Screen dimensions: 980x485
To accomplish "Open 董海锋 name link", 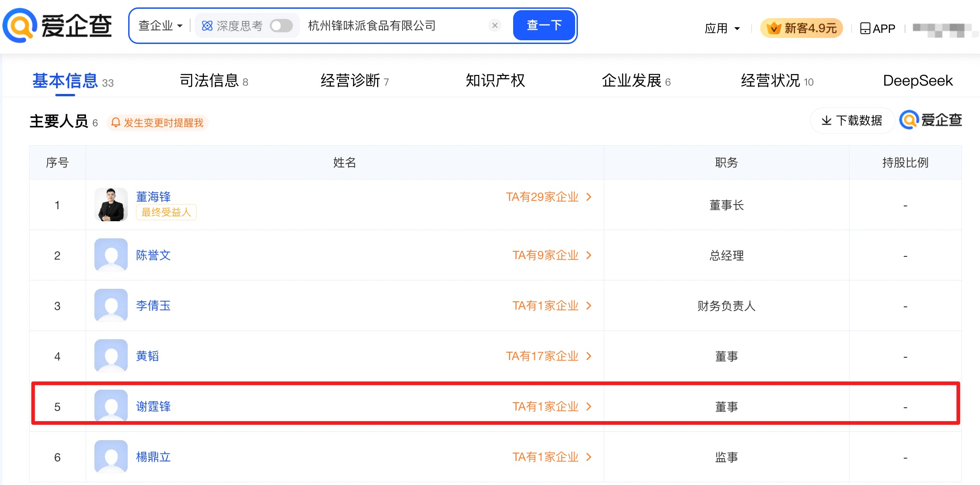I will [x=153, y=197].
